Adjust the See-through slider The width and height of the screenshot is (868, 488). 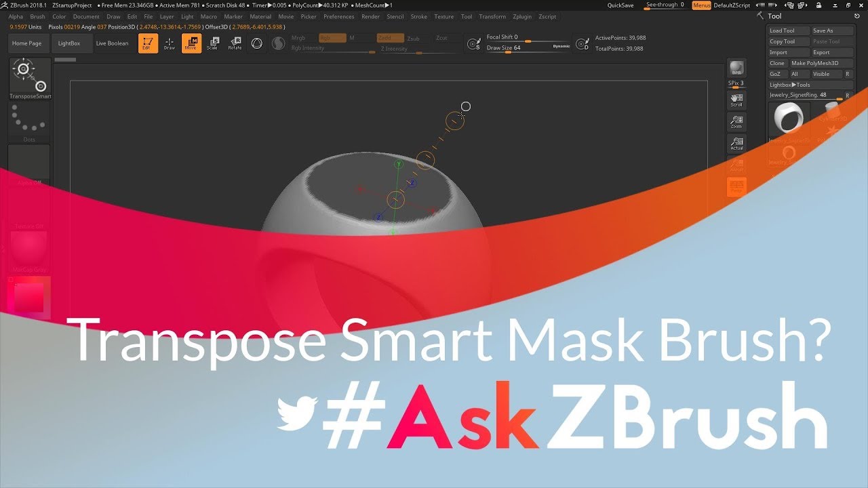pyautogui.click(x=665, y=5)
